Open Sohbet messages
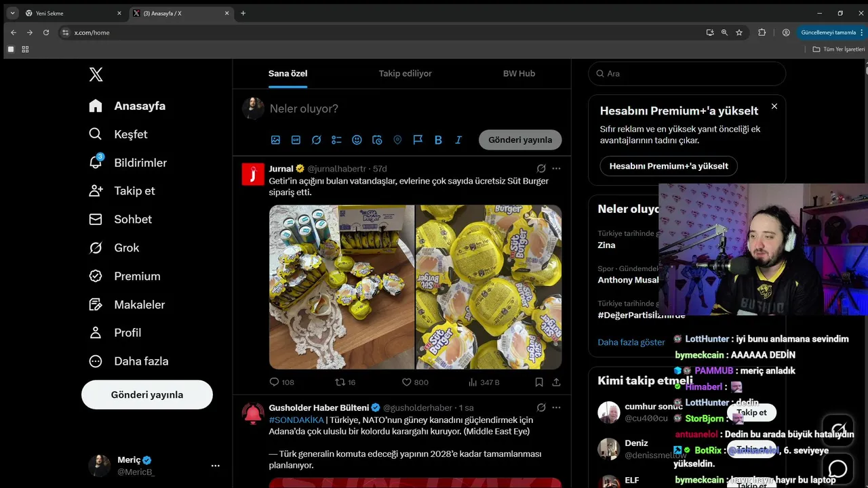868x488 pixels. click(120, 219)
